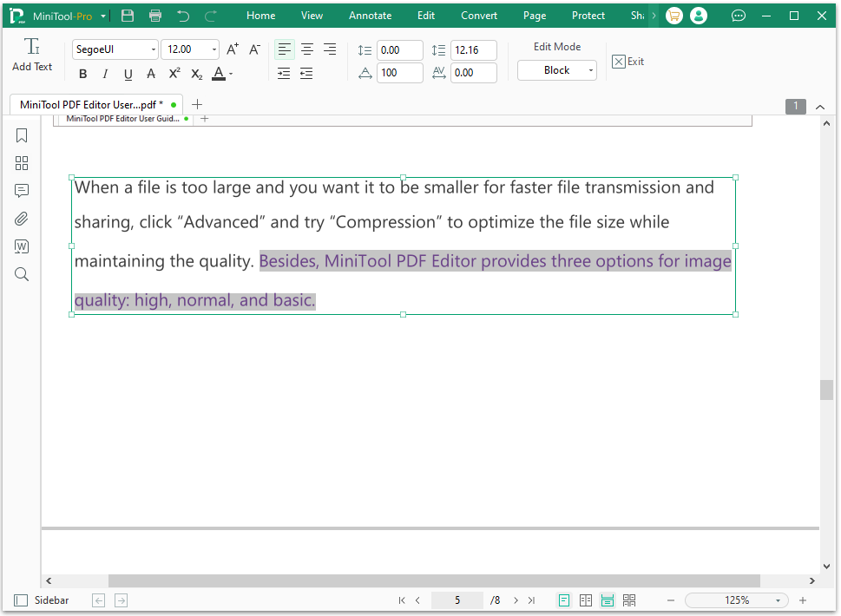Exit the text edit mode
The width and height of the screenshot is (841, 616).
[627, 62]
